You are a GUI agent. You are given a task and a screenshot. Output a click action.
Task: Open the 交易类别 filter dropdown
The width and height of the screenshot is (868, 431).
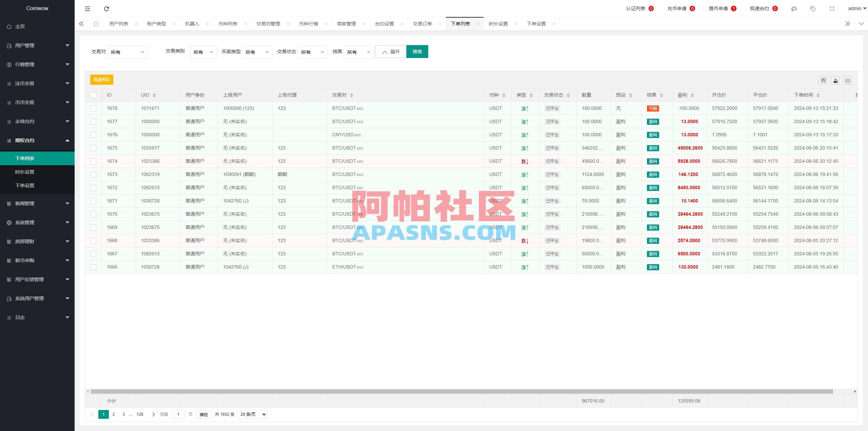[x=203, y=52]
